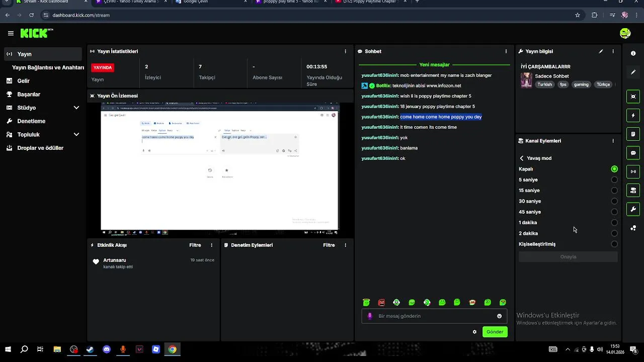The image size is (644, 362).
Task: Click the Onayla confirm button
Action: tap(568, 257)
